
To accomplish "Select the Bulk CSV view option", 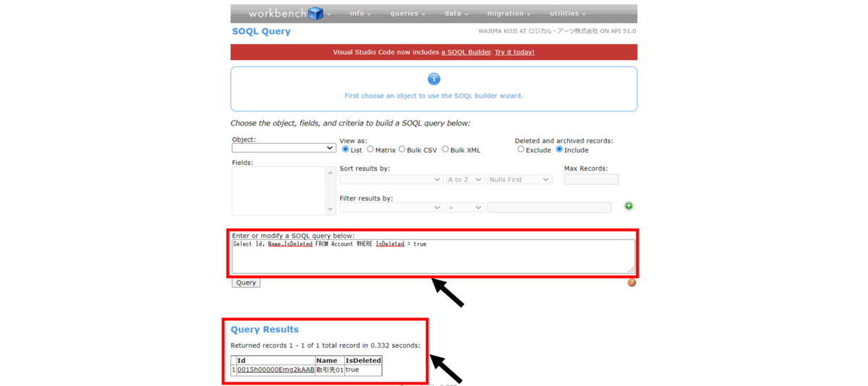I will coord(402,150).
